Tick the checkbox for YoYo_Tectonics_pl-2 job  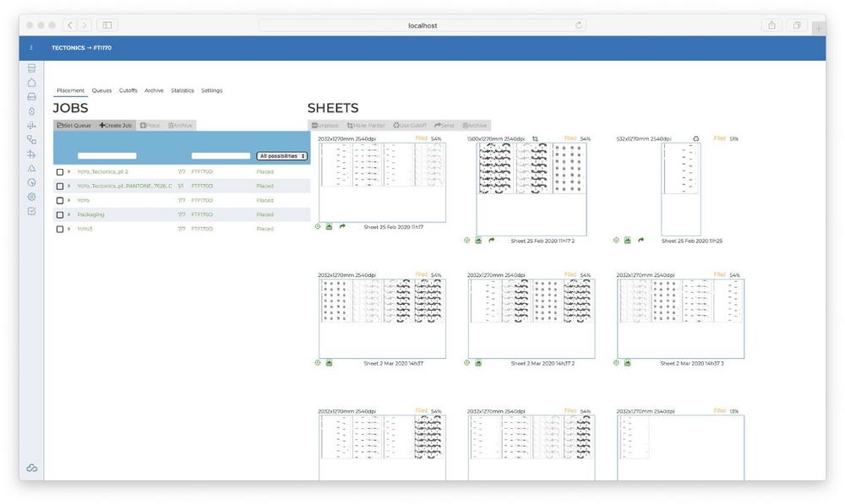click(60, 172)
